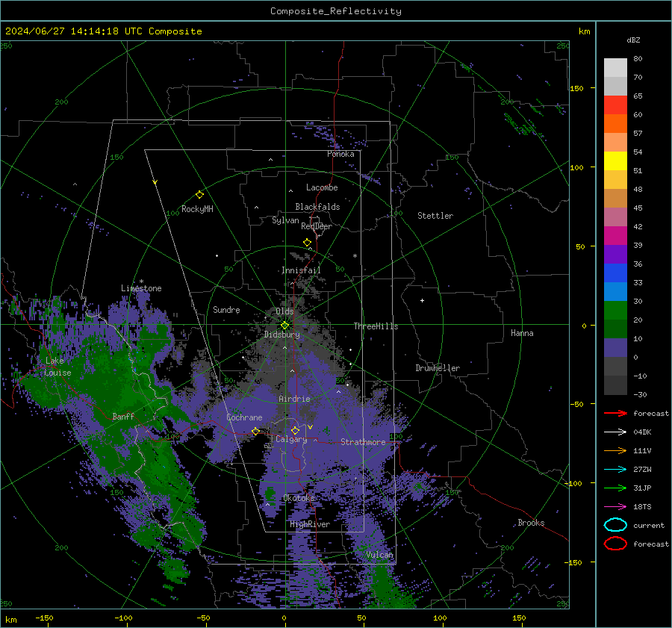This screenshot has height=628, width=672.
Task: Click the Innisfail label
Action: 301,270
